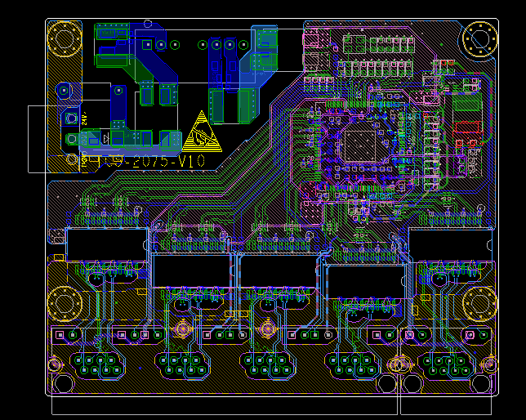Select the rightmost DB9 connector footprint
The height and width of the screenshot is (420, 526).
tap(446, 365)
